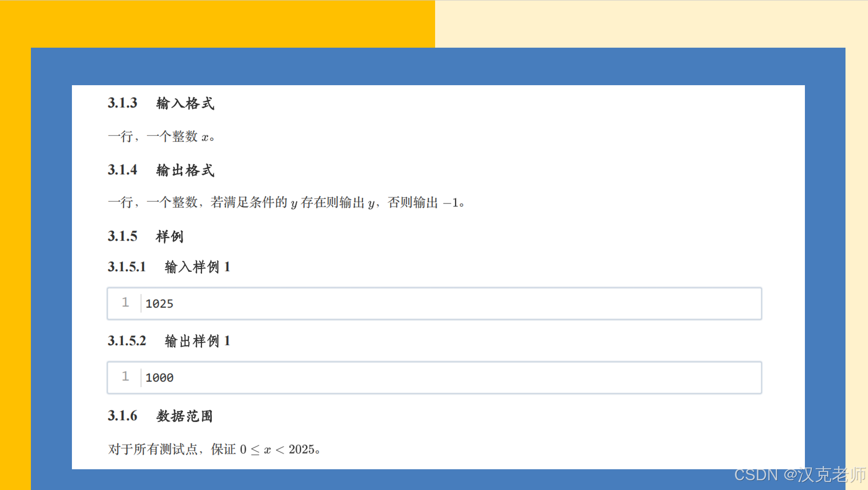Screen dimensions: 868x490
Task: Click the orange block at the top left
Action: click(x=216, y=23)
